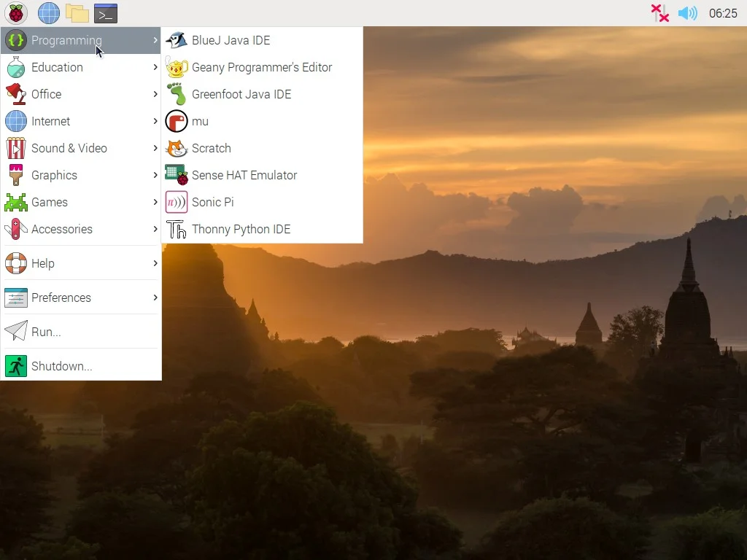Click the BlueJ bird icon
The image size is (747, 560).
click(x=177, y=40)
